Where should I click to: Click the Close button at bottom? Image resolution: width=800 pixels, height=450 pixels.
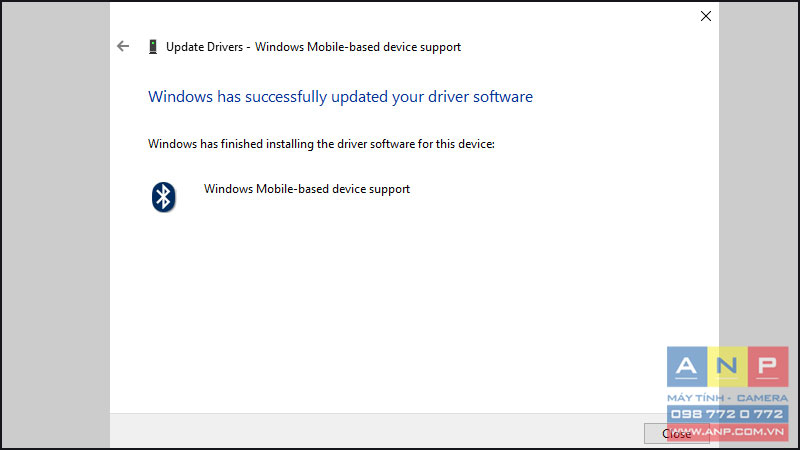tap(677, 433)
